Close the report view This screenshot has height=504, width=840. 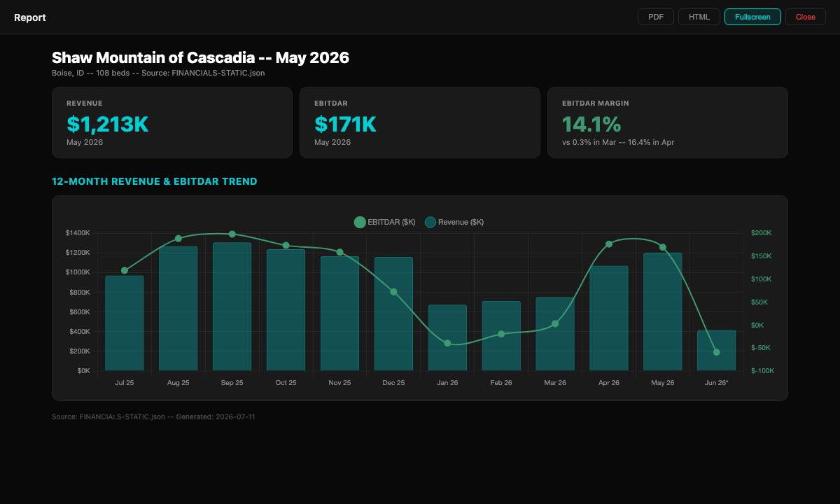pyautogui.click(x=806, y=17)
